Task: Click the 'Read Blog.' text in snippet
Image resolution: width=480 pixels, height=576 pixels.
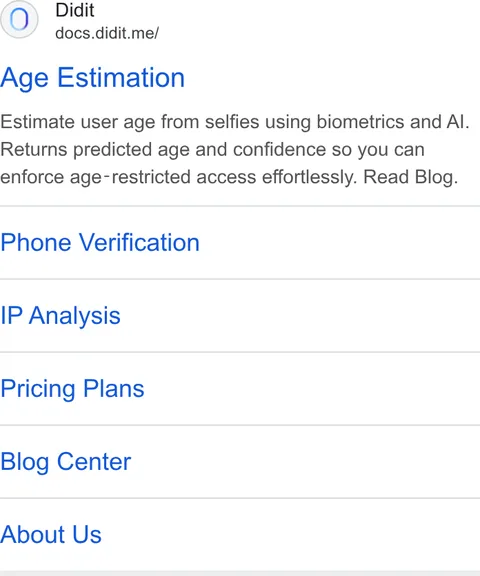Action: 411,177
